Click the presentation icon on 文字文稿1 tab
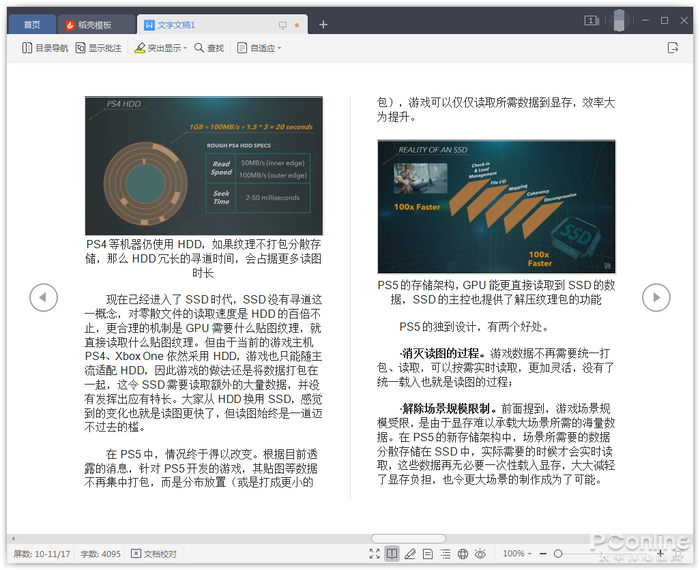The width and height of the screenshot is (700, 570). (x=283, y=25)
